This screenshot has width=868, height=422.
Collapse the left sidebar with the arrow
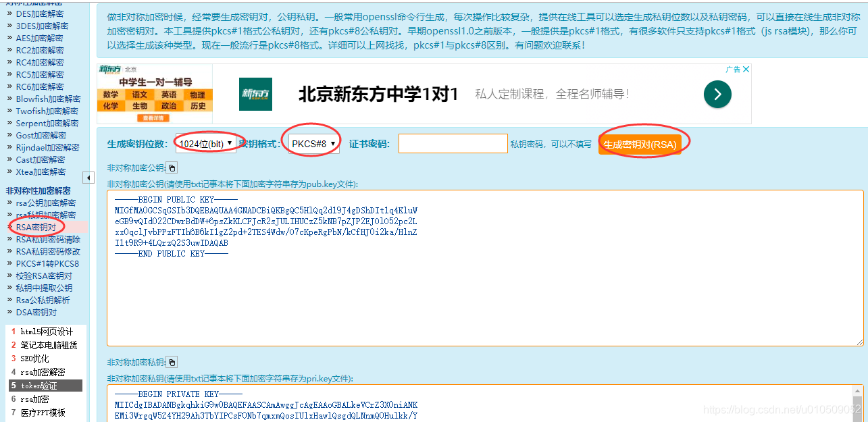pyautogui.click(x=88, y=178)
